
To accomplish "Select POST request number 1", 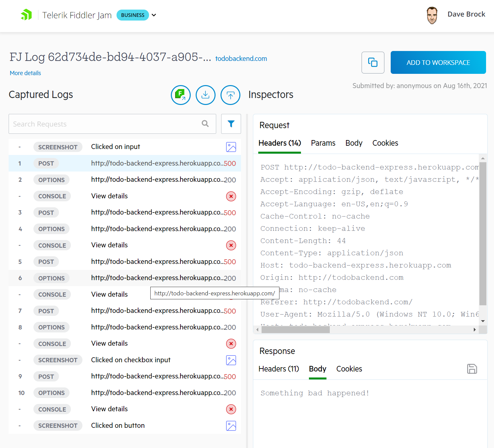I will tap(125, 163).
